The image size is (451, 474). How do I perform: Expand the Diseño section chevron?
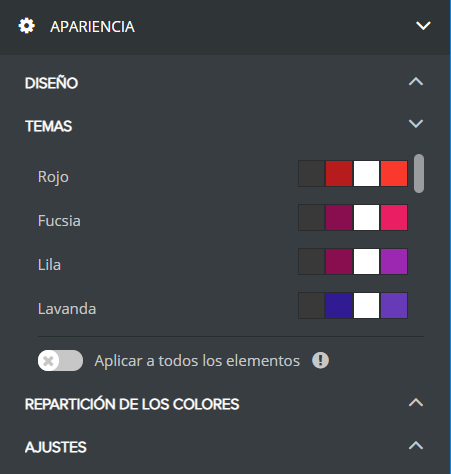pyautogui.click(x=416, y=82)
